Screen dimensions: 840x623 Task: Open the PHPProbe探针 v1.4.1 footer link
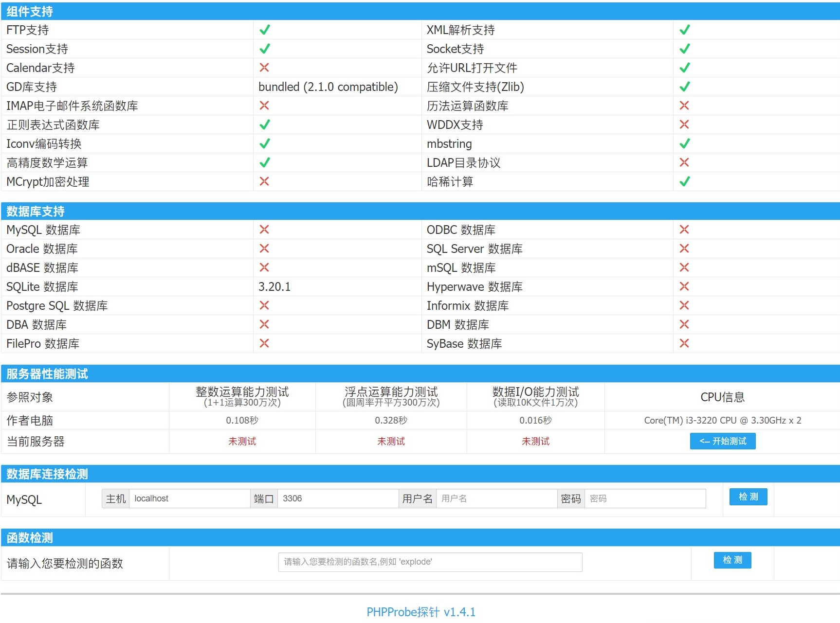420,612
